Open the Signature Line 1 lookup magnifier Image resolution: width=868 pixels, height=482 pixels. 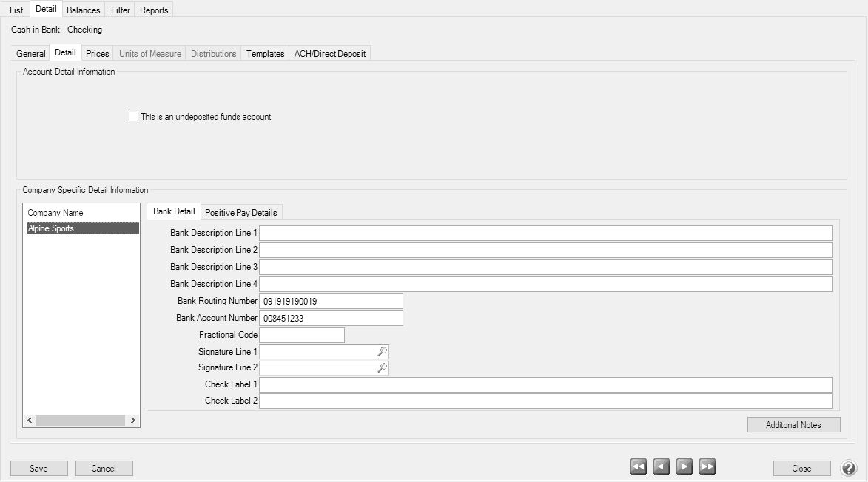[x=382, y=351]
